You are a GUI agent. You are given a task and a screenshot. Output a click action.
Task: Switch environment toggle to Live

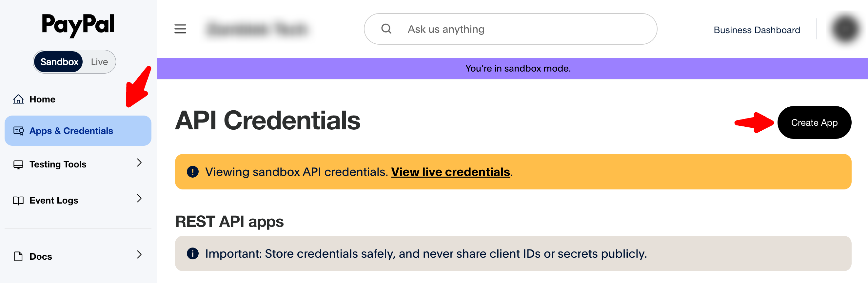click(99, 62)
